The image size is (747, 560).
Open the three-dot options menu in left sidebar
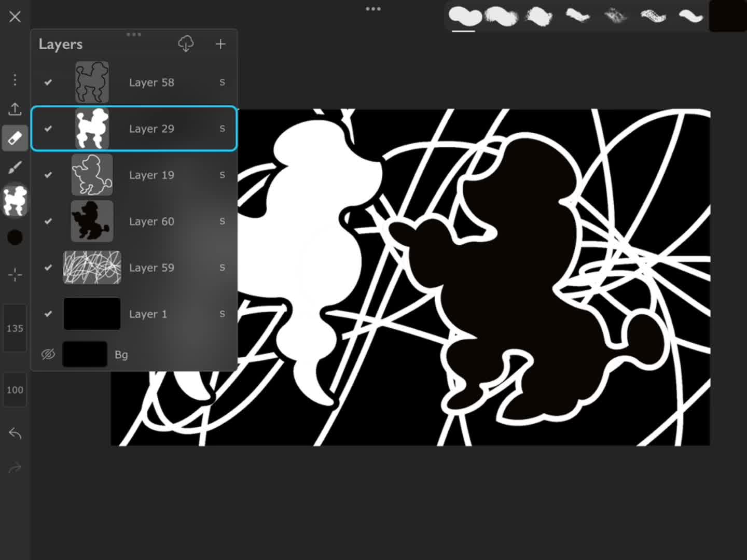point(15,80)
